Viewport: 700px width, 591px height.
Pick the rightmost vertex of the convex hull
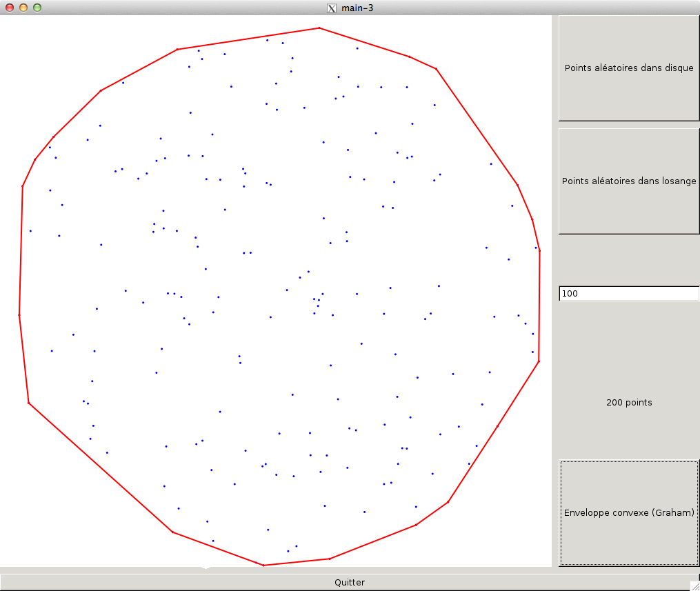point(539,250)
